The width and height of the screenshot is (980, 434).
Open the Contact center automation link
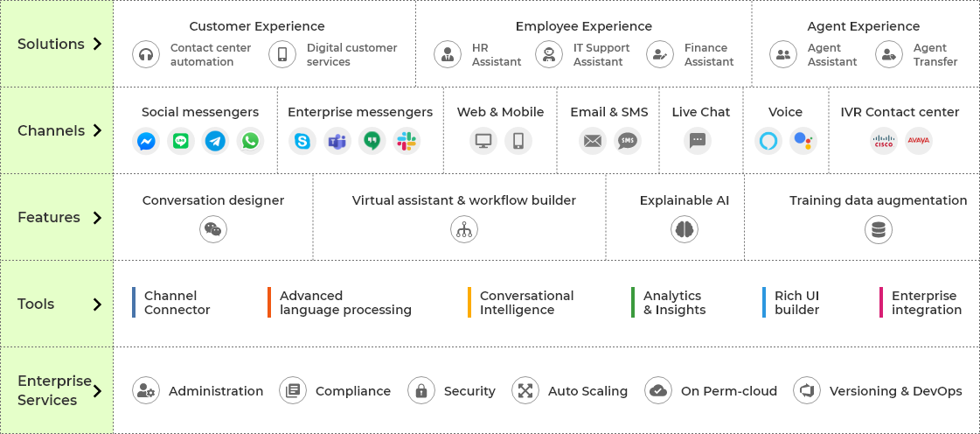(x=210, y=55)
